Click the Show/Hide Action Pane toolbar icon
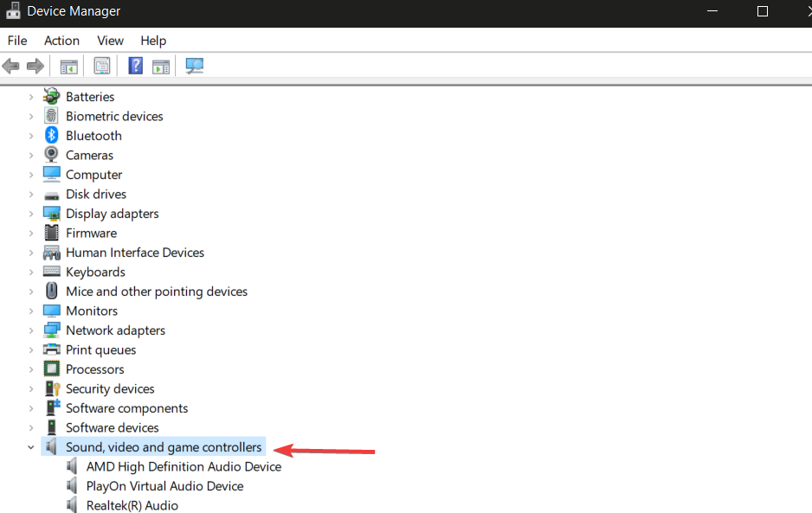Screen dimensions: 812x513 coord(161,67)
